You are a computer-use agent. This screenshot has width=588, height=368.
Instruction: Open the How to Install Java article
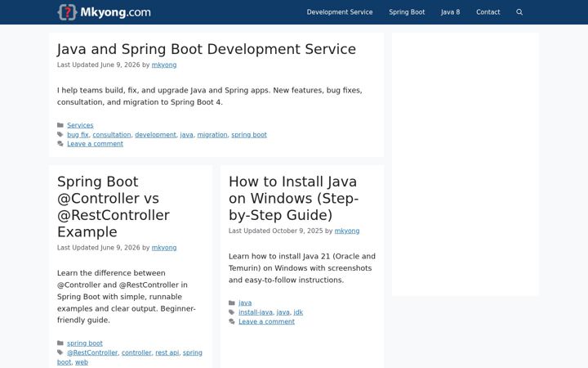[293, 198]
